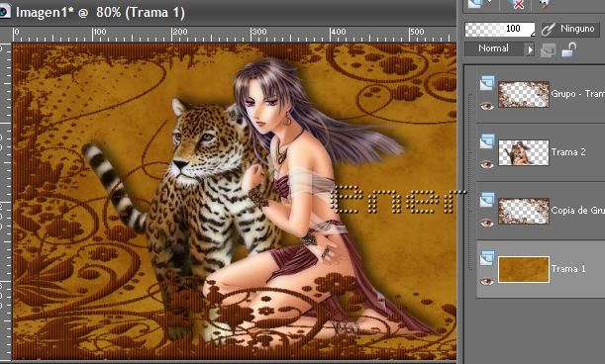This screenshot has width=605, height=364.
Task: Toggle the lock transparency padlock icon
Action: (x=568, y=49)
